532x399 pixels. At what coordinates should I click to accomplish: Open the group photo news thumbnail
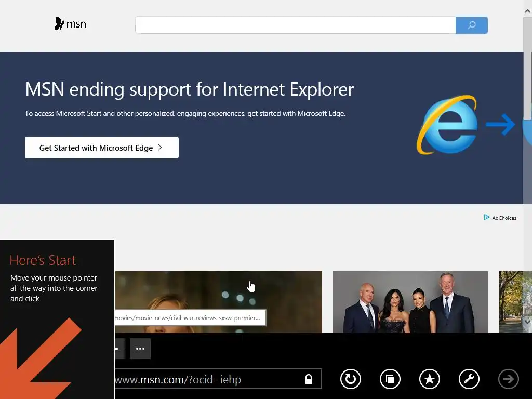[410, 302]
